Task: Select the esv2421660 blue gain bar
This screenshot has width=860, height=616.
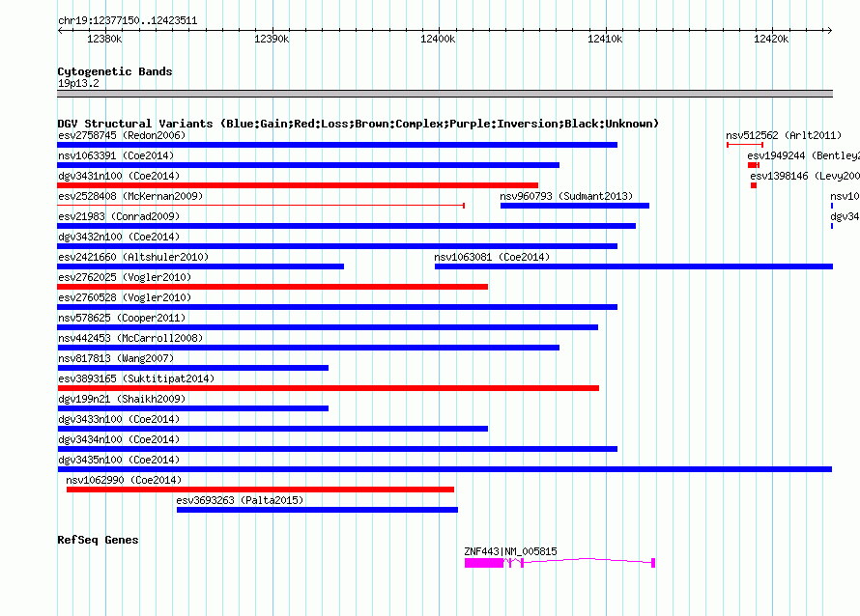Action: pyautogui.click(x=201, y=266)
